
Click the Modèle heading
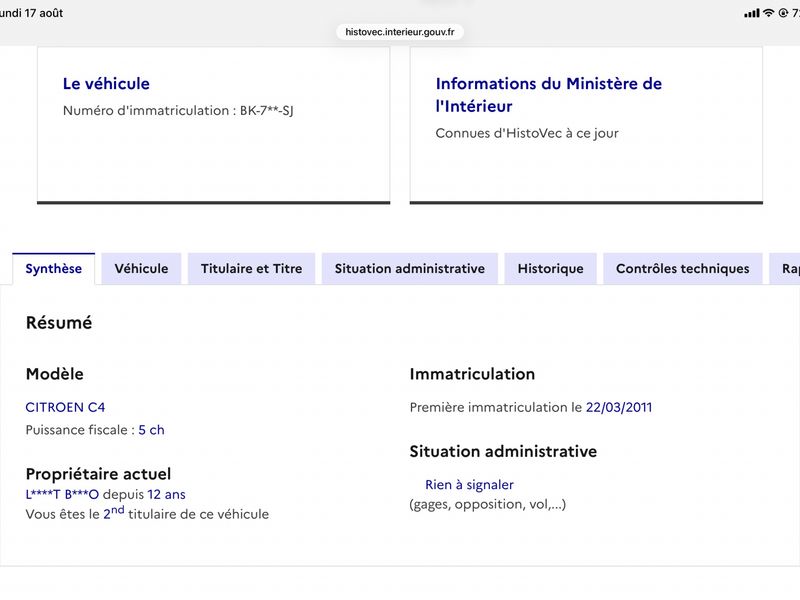click(x=55, y=374)
